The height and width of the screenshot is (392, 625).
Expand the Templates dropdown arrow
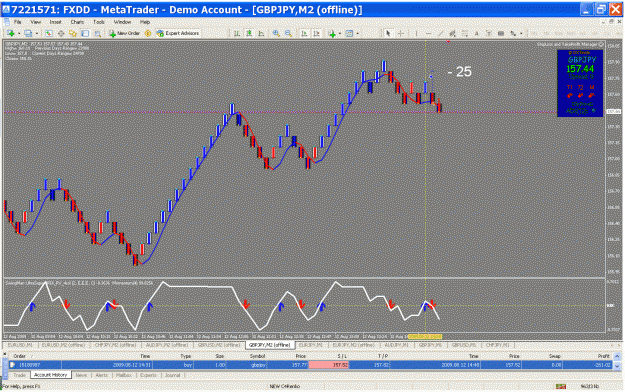click(357, 33)
